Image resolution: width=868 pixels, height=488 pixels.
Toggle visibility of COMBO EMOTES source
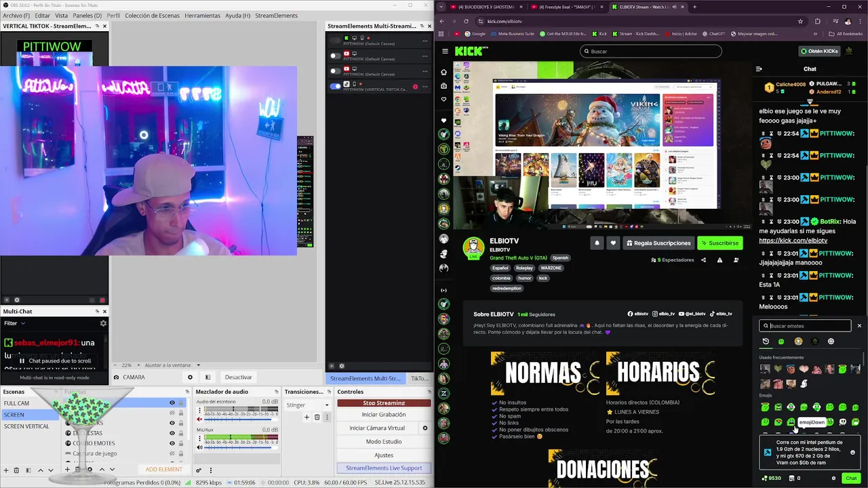tap(172, 443)
